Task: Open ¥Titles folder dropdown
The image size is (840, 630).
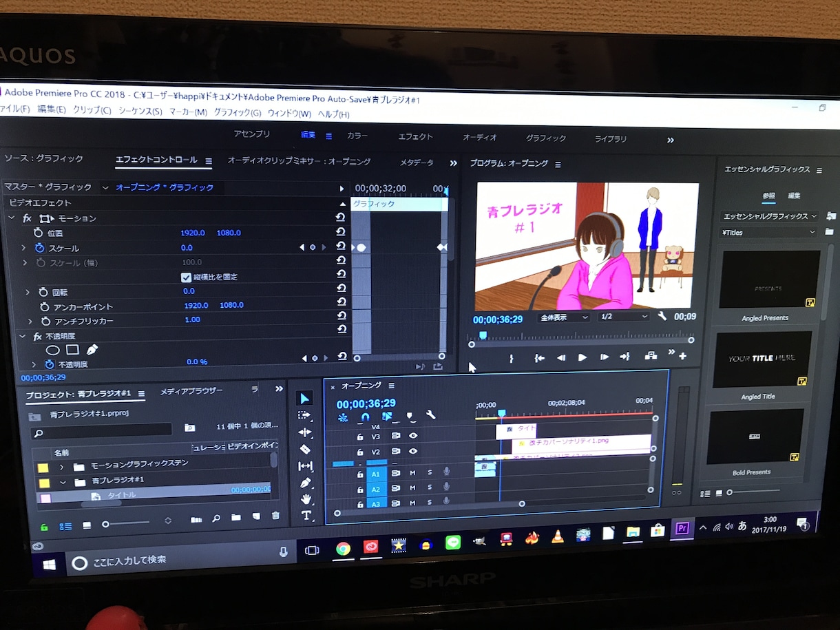Action: [768, 233]
